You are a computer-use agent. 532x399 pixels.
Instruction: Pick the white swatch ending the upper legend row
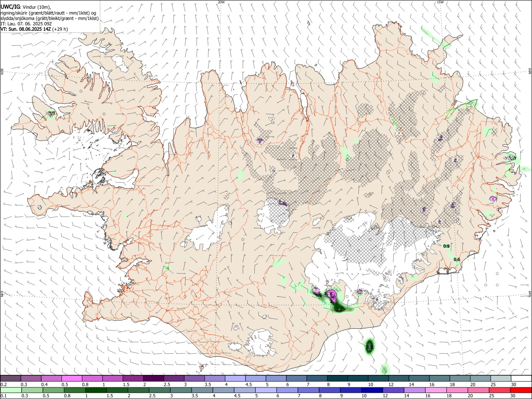tap(521, 379)
